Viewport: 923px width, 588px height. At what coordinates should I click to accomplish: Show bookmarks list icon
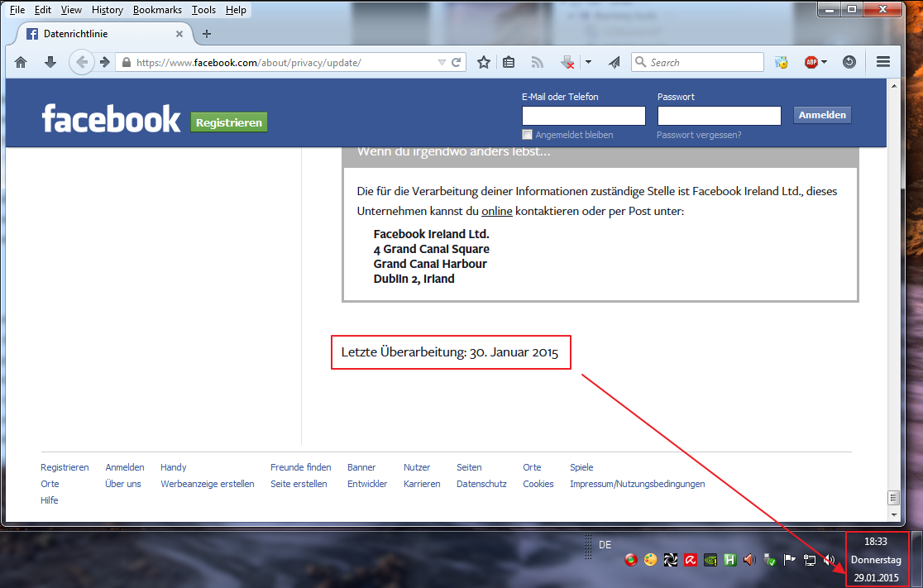tap(509, 62)
